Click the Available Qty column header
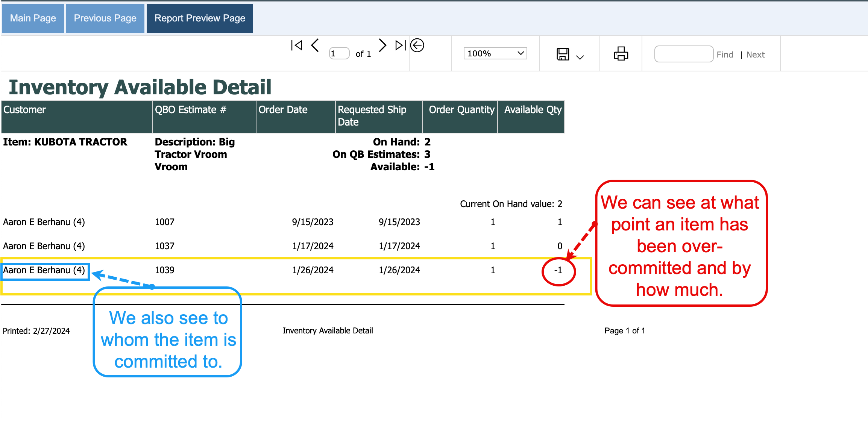Viewport: 868px width, 421px height. (x=533, y=110)
